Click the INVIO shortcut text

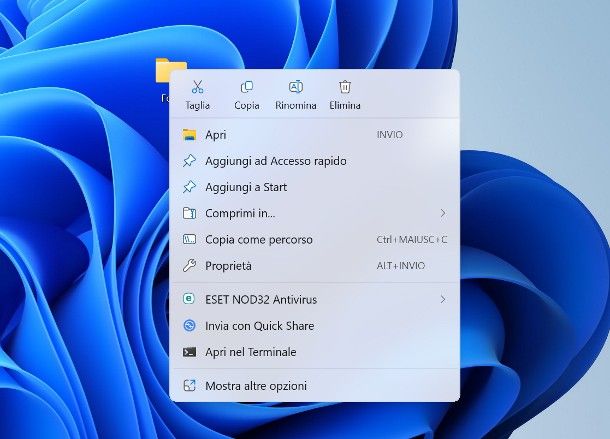click(x=389, y=135)
